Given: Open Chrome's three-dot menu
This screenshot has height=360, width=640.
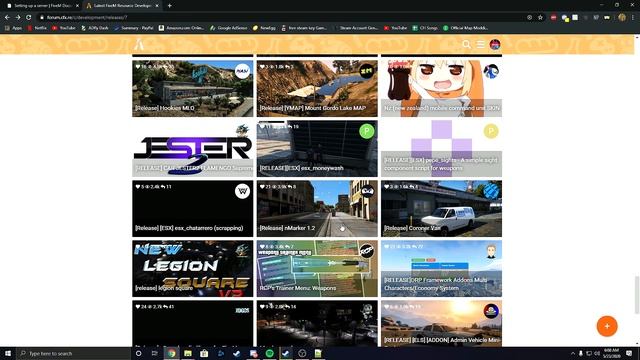Looking at the screenshot, I should click(633, 18).
